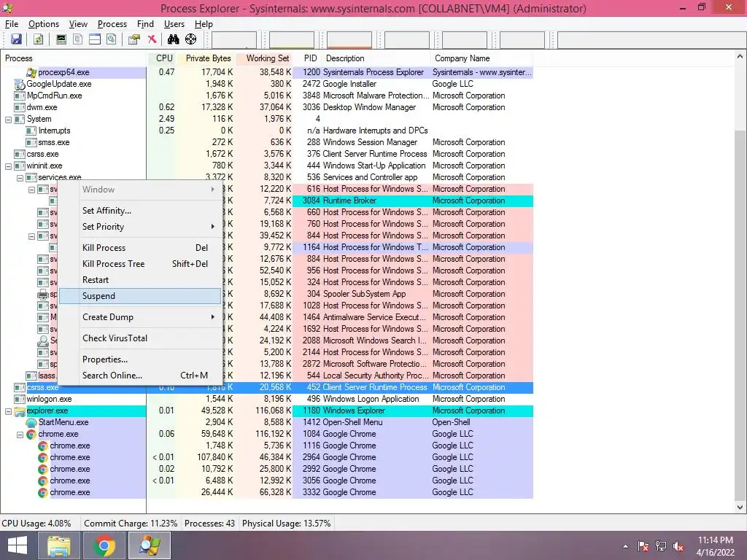Click the procexp64.exe process icon
This screenshot has height=560, width=747.
coord(31,72)
